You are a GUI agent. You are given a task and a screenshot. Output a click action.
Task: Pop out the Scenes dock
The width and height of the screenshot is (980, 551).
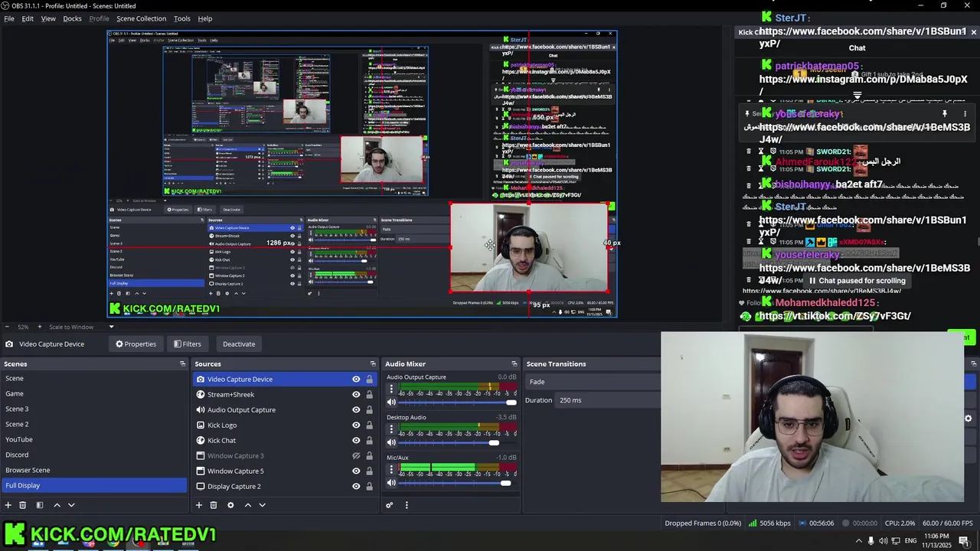[x=182, y=364]
